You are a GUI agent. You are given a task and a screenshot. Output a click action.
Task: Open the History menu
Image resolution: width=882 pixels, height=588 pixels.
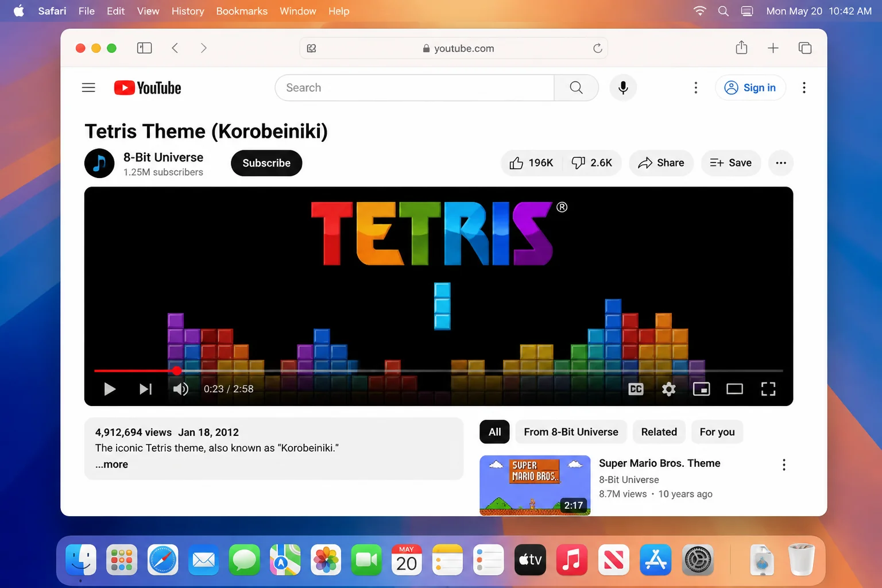click(188, 11)
